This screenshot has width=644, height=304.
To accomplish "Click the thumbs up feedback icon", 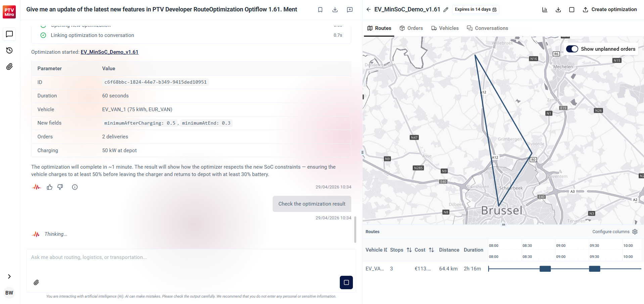I will coord(50,187).
